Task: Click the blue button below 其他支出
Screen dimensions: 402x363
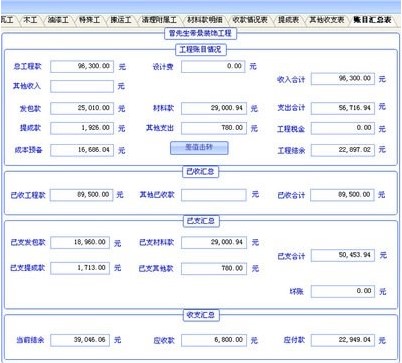Action: click(199, 148)
